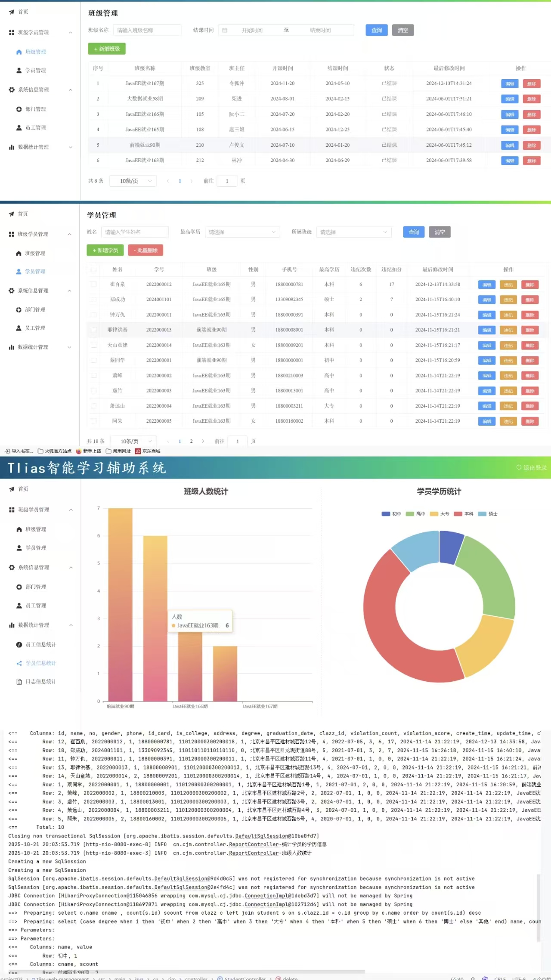This screenshot has width=551, height=980.
Task: Click the power icon for 退出登录
Action: coord(519,467)
